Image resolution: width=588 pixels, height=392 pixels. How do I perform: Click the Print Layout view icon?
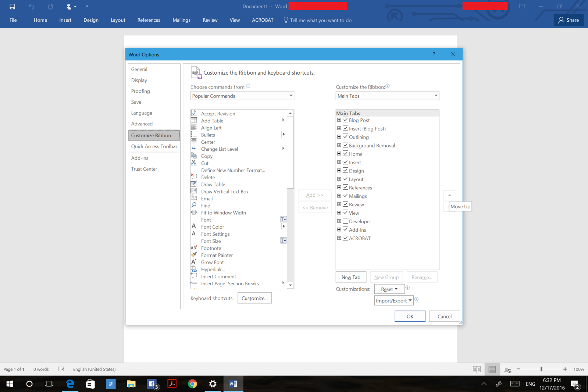point(492,369)
